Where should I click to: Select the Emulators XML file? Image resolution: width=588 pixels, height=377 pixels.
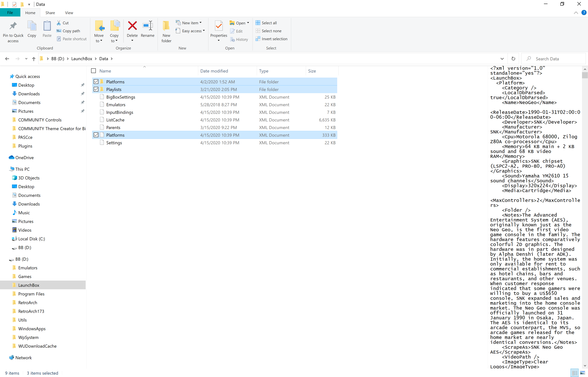coord(215,105)
